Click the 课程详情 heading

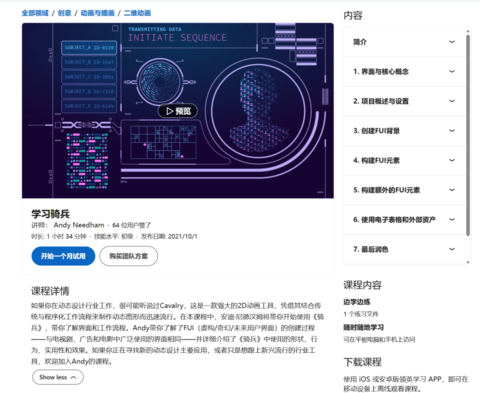pyautogui.click(x=50, y=291)
